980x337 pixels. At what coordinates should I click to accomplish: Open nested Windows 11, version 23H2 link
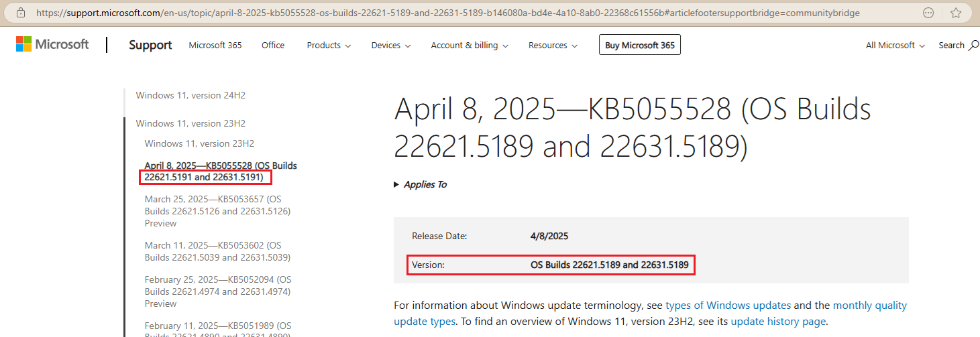[x=199, y=143]
